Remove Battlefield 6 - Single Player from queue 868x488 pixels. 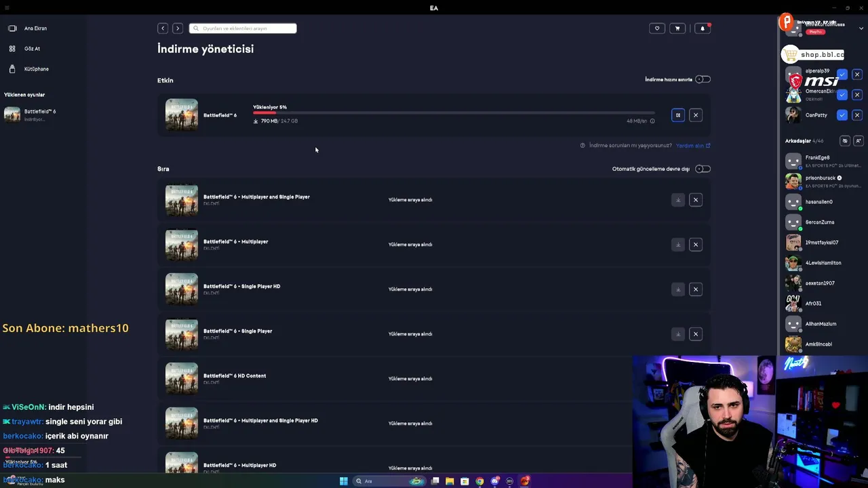click(696, 334)
